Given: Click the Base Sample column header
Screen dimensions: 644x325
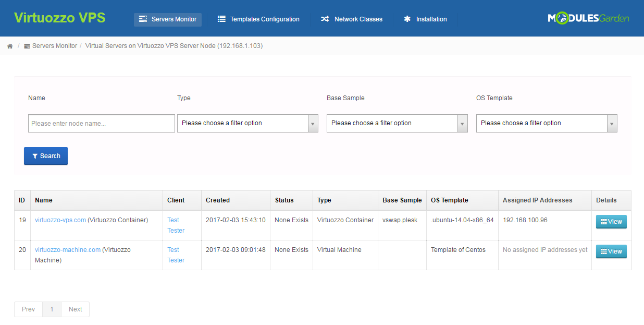Looking at the screenshot, I should coord(402,200).
